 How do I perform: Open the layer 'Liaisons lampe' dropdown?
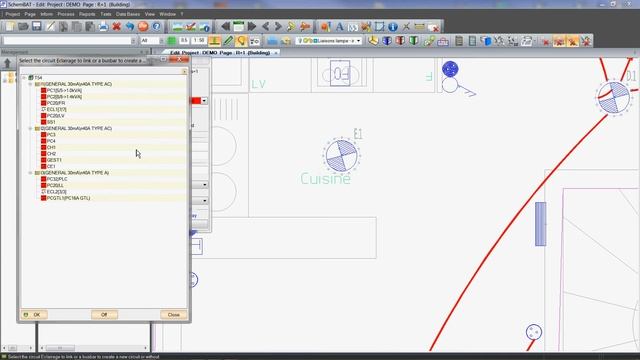358,41
